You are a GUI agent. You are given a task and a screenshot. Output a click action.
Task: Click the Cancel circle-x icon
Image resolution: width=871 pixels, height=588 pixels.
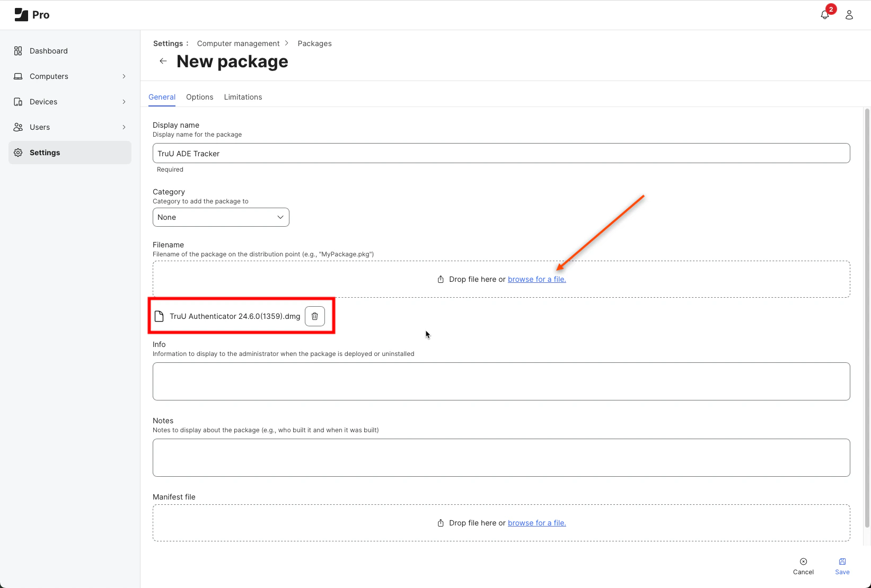click(x=804, y=562)
